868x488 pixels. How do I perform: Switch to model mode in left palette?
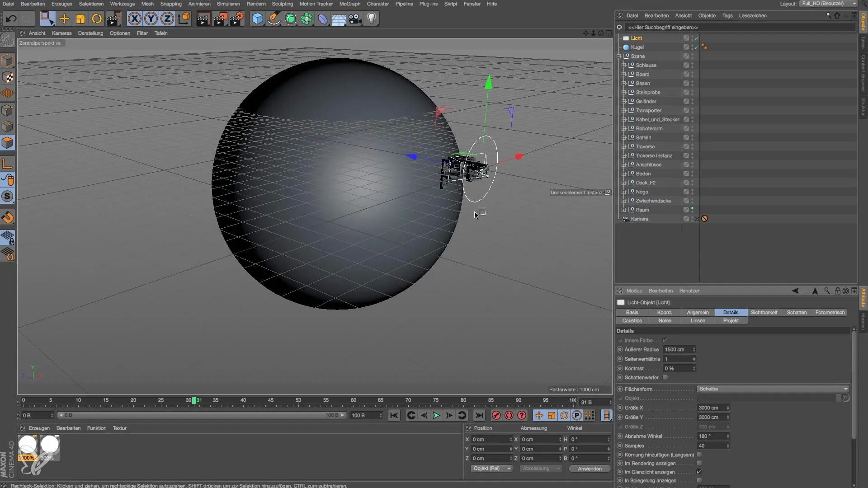(x=8, y=61)
